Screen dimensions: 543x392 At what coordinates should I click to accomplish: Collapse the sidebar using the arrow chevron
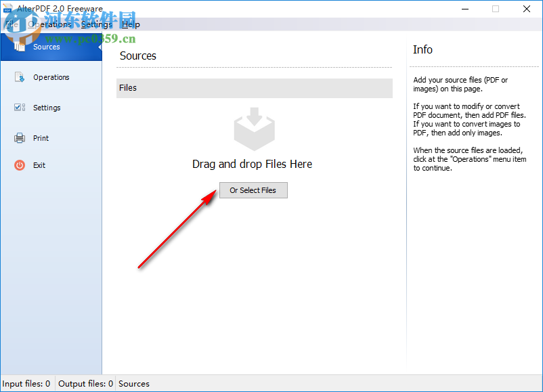[x=99, y=47]
